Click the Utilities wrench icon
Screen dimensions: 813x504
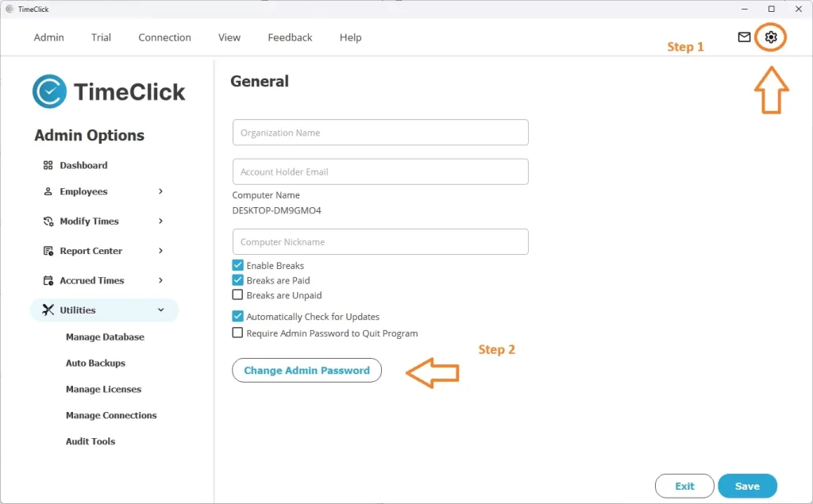pos(49,310)
